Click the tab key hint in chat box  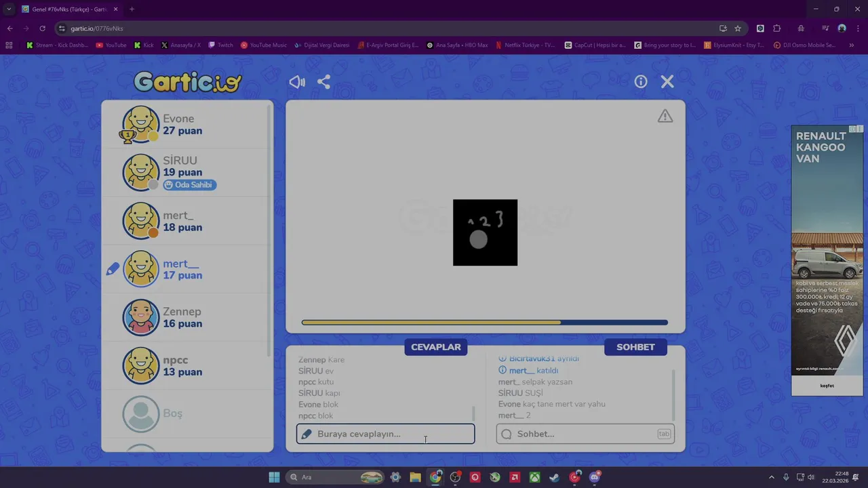point(664,434)
